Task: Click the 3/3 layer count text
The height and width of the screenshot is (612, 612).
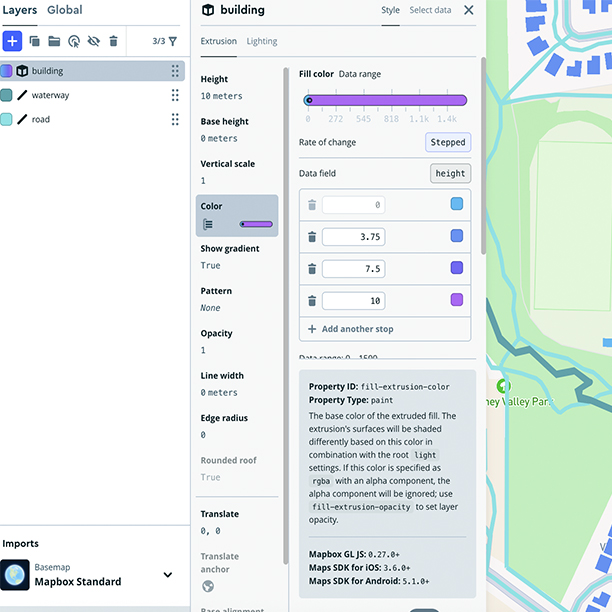Action: pos(158,41)
